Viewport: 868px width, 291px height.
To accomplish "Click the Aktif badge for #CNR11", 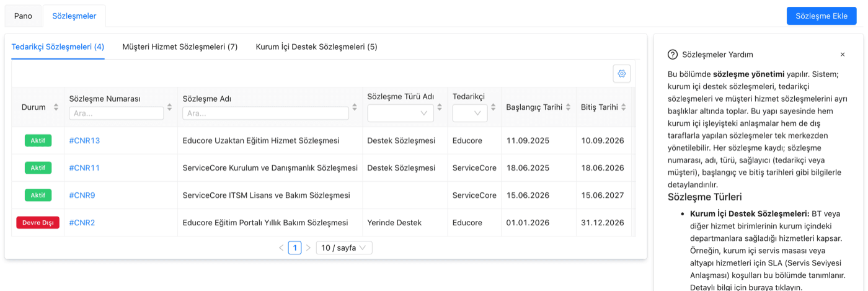I will (x=38, y=168).
